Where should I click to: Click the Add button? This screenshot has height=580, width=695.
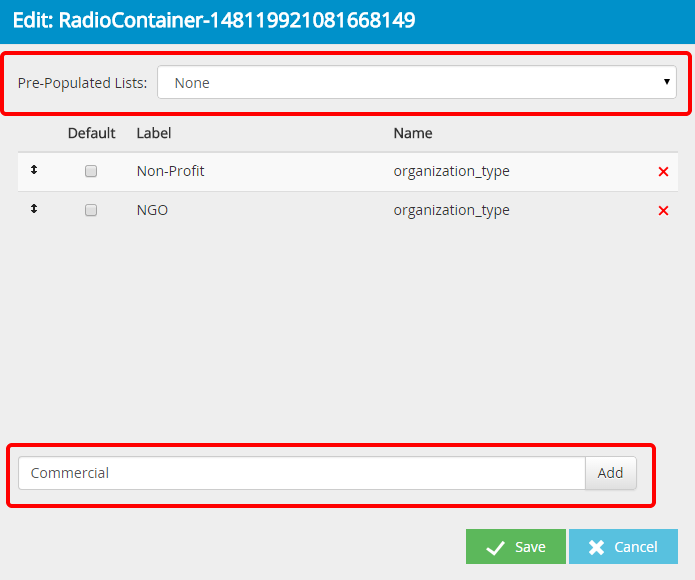(x=610, y=473)
